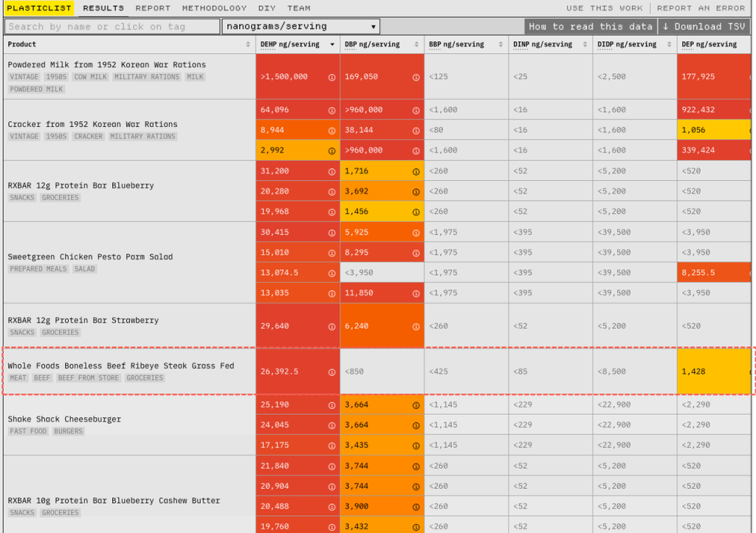Click info icon next to 169,050 DBP value
The image size is (756, 533).
(x=416, y=77)
